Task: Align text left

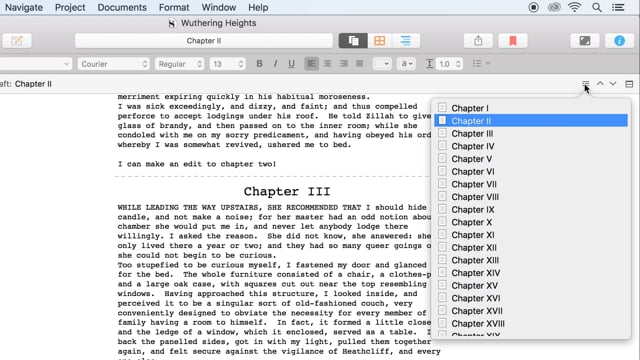Action: 311,64
